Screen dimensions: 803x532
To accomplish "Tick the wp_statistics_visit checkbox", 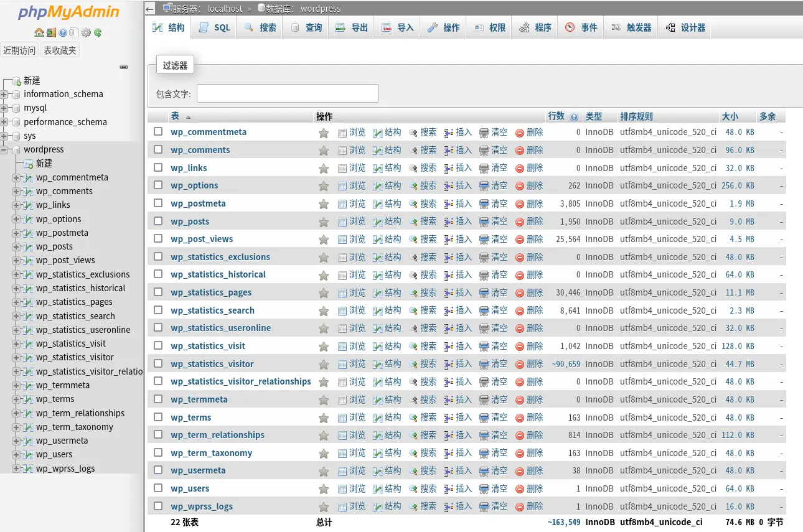I will pos(158,345).
